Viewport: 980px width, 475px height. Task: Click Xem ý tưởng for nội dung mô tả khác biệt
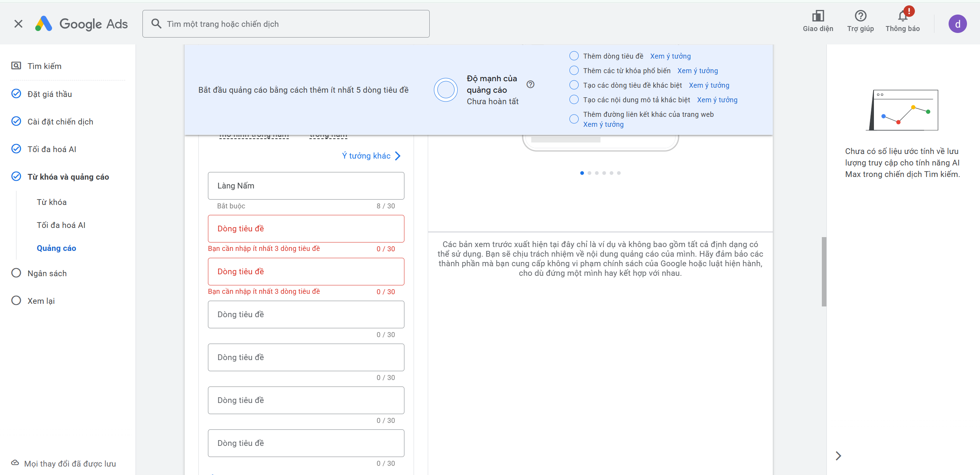pyautogui.click(x=717, y=100)
